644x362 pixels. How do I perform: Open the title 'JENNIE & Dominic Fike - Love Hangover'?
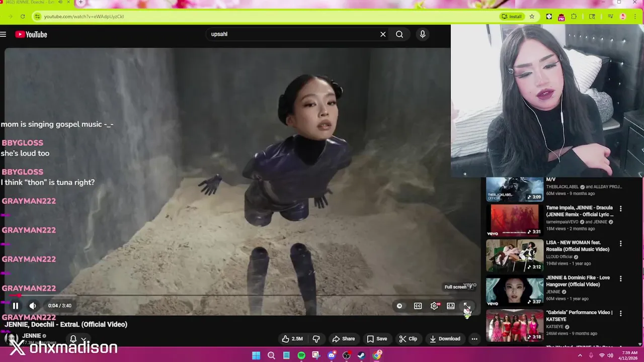(578, 281)
